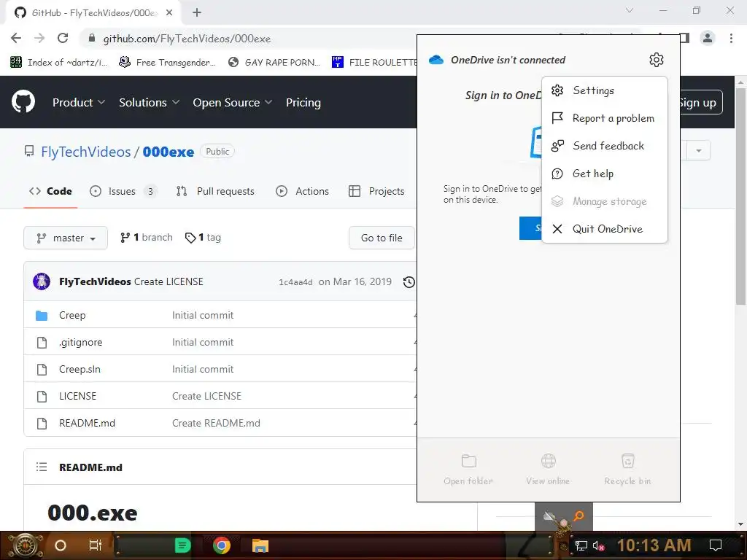
Task: Open commit hash 1c4aa4d
Action: [295, 282]
